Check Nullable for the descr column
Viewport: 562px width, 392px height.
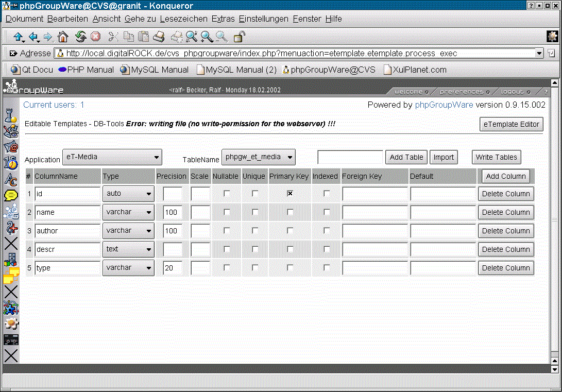pos(227,249)
